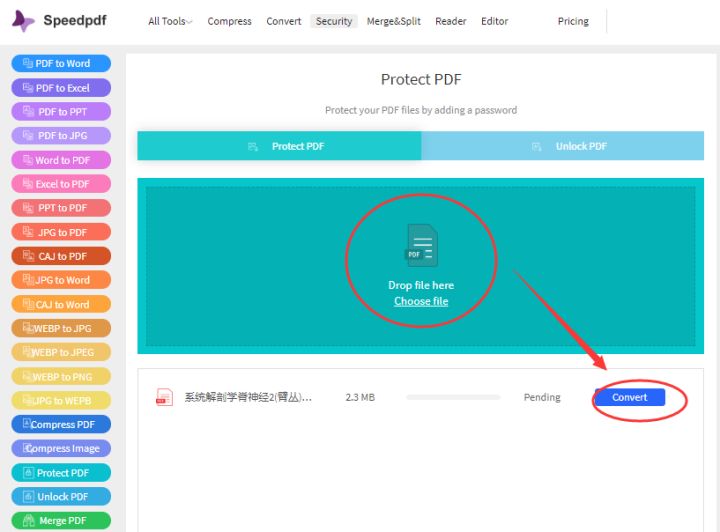720x532 pixels.
Task: Select CAJ to PDF tool in sidebar
Action: tap(61, 256)
